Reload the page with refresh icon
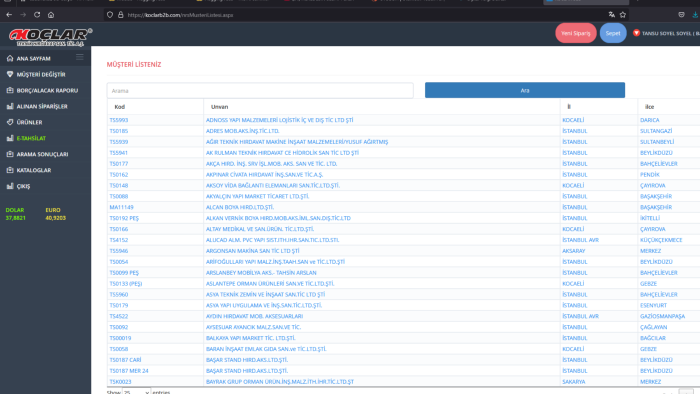700x394 pixels. pos(37,15)
